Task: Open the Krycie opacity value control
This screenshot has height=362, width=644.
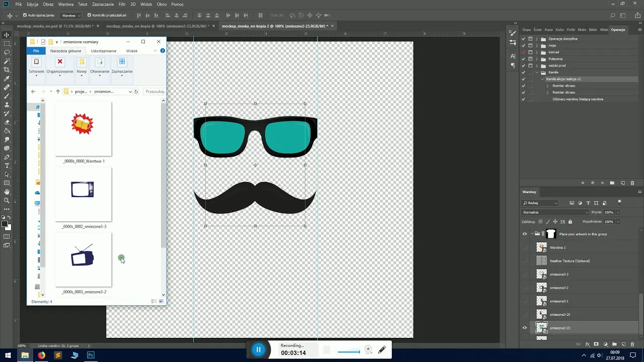Action: [x=609, y=212]
